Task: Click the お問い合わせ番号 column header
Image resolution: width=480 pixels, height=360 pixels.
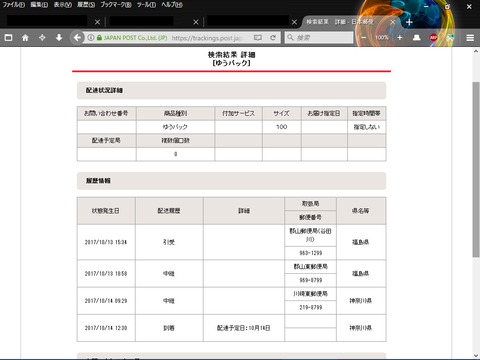Action: [x=106, y=113]
